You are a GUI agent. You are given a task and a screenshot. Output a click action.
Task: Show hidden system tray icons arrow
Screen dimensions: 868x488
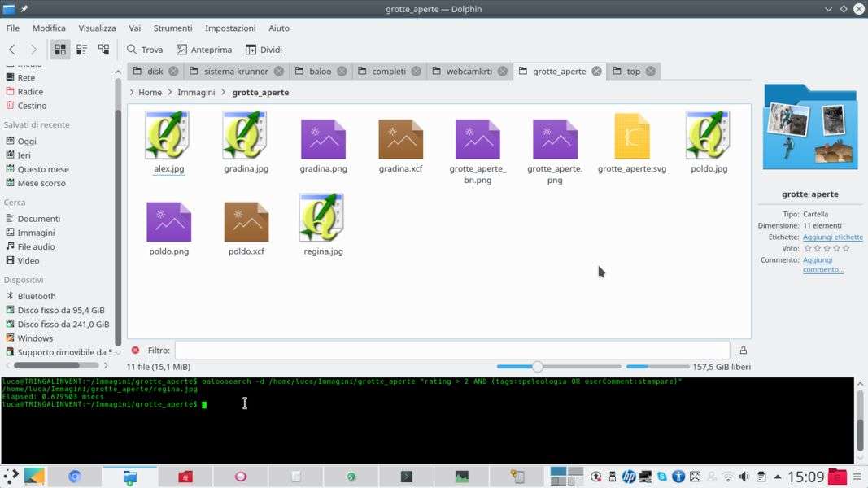[778, 477]
